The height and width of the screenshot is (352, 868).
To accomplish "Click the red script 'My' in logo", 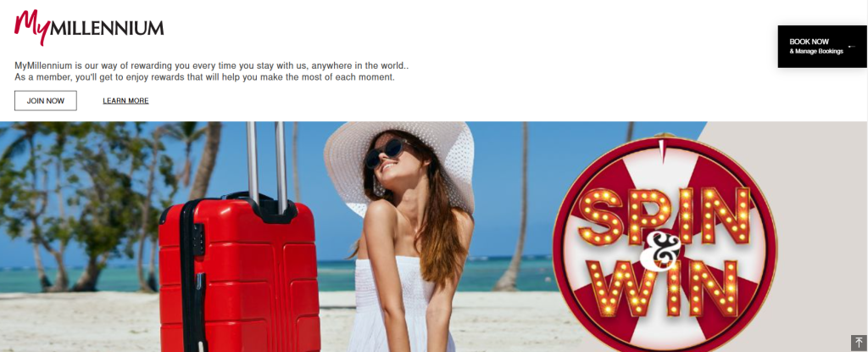I will (32, 26).
